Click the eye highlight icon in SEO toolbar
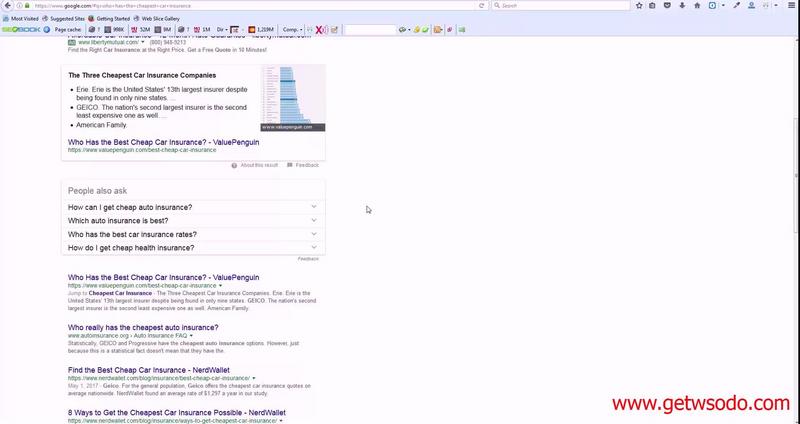This screenshot has height=424, width=800. tap(402, 30)
